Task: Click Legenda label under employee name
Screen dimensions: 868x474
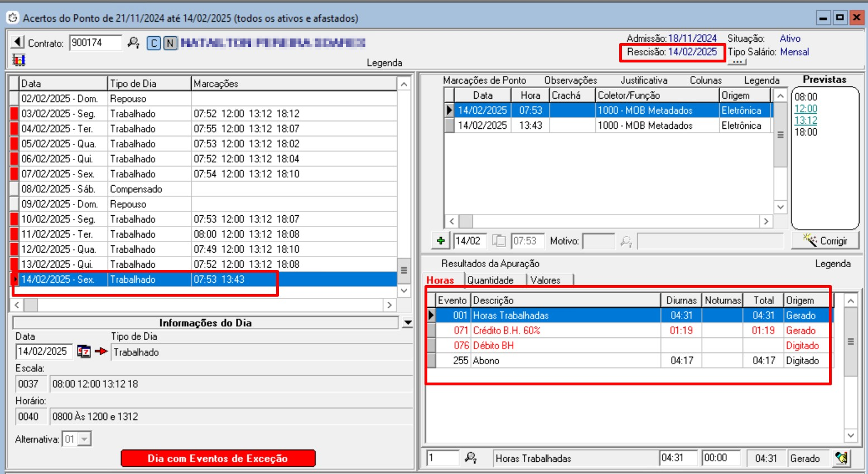Action: [384, 62]
